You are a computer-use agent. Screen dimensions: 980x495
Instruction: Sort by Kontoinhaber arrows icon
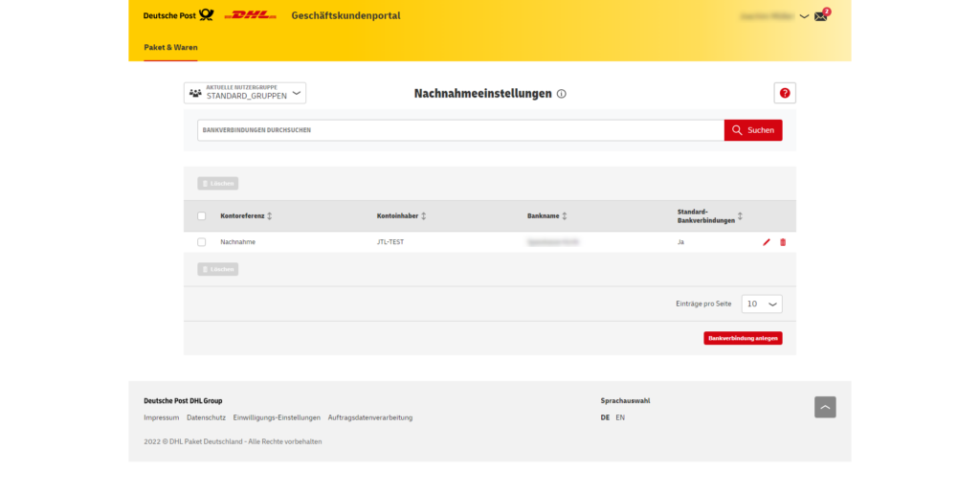pyautogui.click(x=423, y=216)
